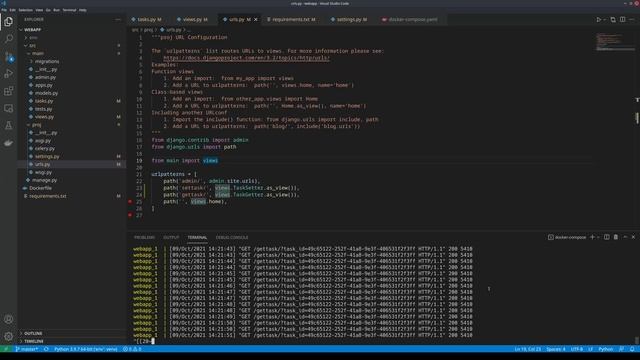Click the feedback icon in status bar

pos(622,349)
